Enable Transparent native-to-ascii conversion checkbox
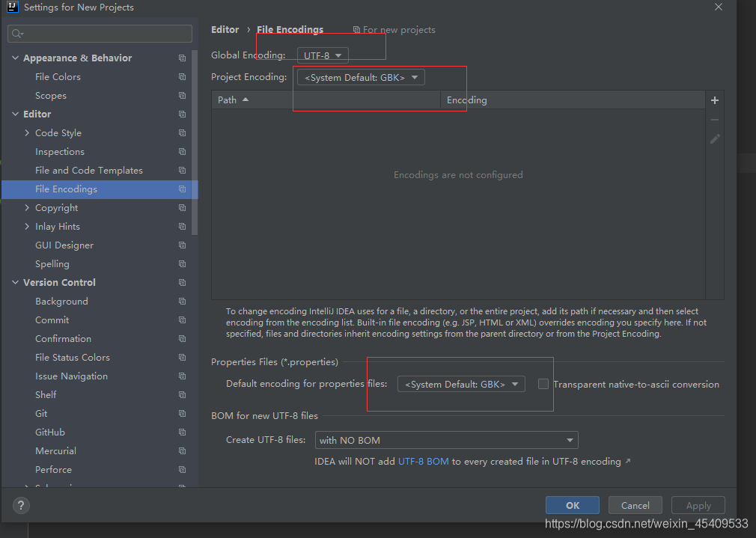The width and height of the screenshot is (756, 538). click(x=543, y=384)
